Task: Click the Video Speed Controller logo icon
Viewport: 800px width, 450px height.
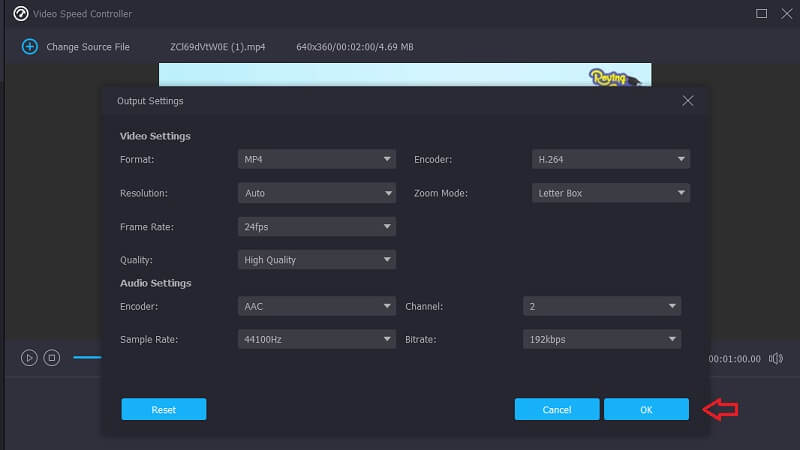Action: 20,14
